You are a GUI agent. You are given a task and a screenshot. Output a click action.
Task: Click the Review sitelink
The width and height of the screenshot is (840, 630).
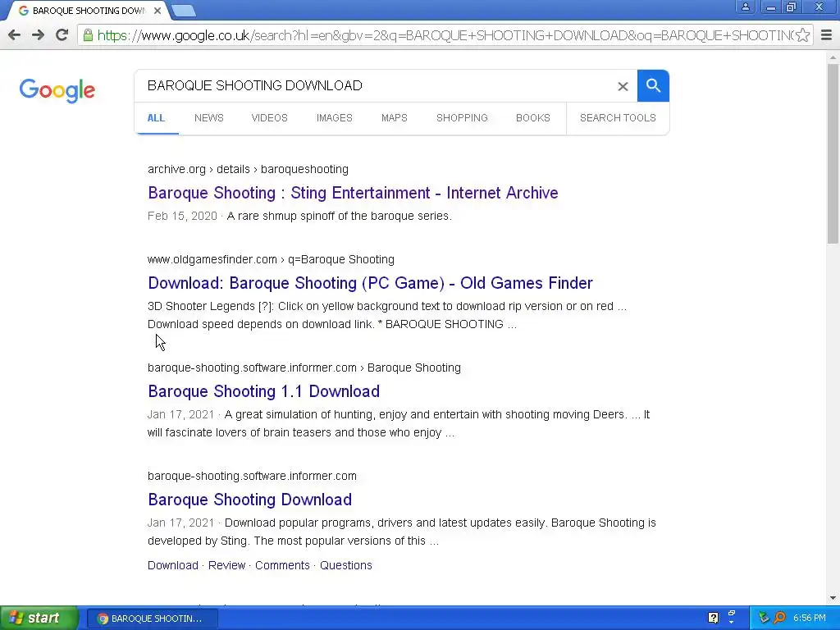pos(226,566)
